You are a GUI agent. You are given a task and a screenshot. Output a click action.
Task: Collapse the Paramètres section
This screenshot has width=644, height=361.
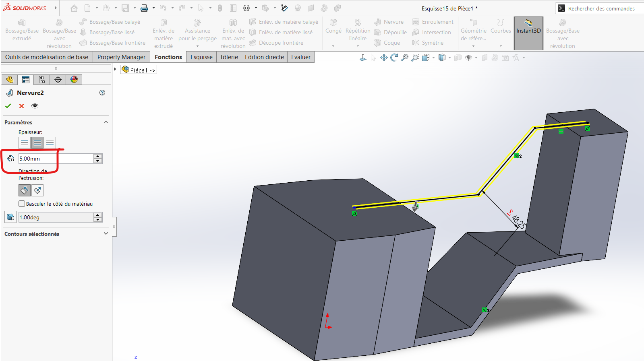106,122
